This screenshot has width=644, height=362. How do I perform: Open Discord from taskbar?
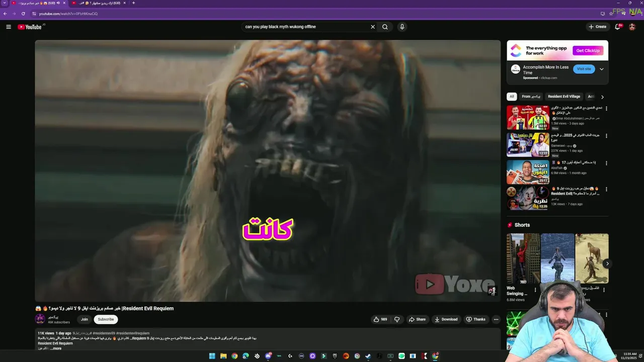pyautogui.click(x=268, y=356)
